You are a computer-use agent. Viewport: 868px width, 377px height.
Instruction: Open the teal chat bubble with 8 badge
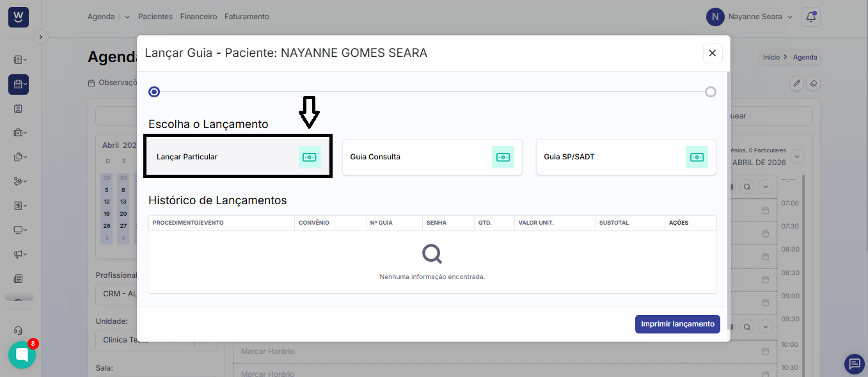pyautogui.click(x=22, y=355)
